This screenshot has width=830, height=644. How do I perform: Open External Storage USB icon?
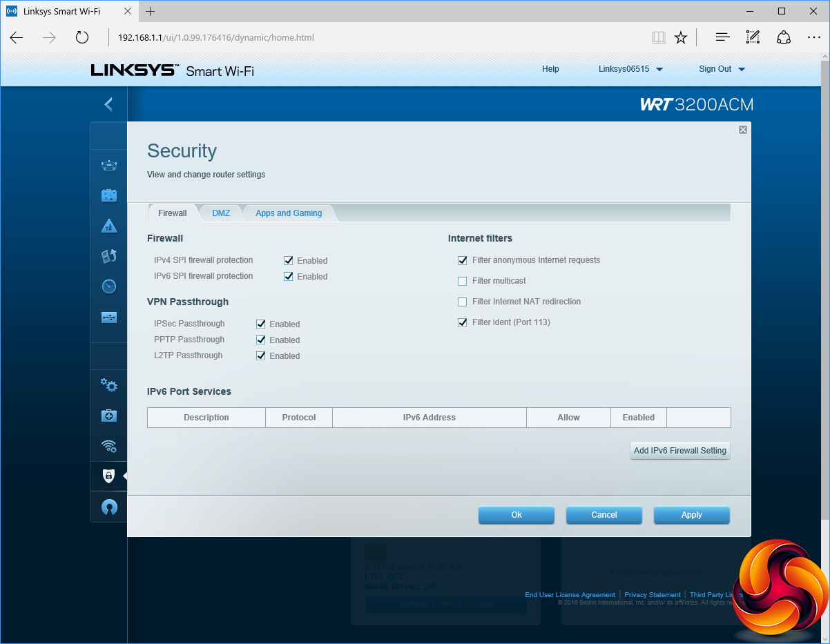[109, 318]
